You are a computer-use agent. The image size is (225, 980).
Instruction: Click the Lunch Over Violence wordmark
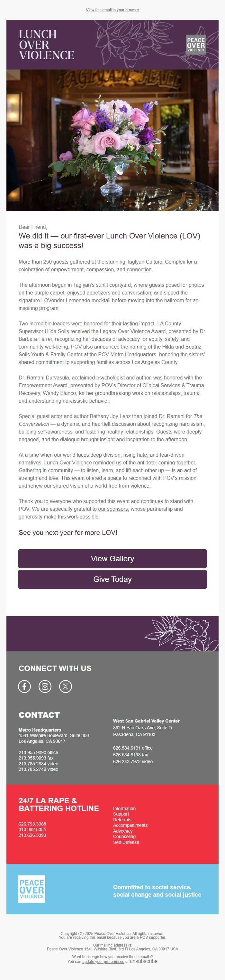pyautogui.click(x=46, y=46)
